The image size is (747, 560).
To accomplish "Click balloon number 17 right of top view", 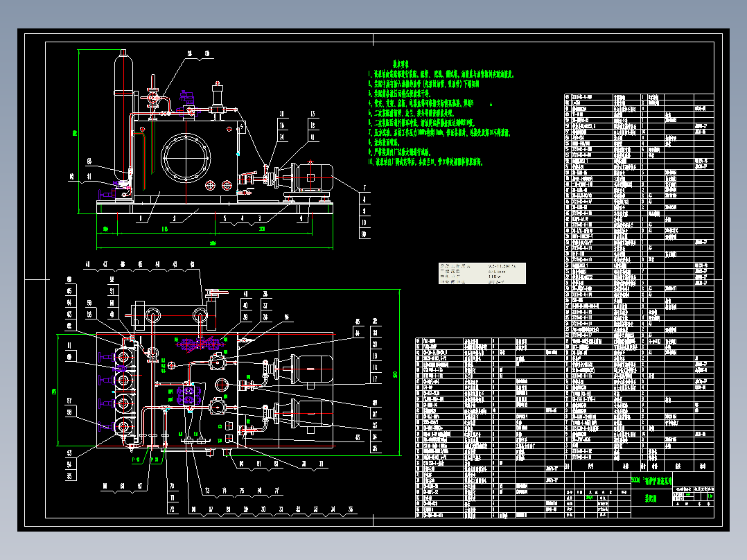I will 376,379.
